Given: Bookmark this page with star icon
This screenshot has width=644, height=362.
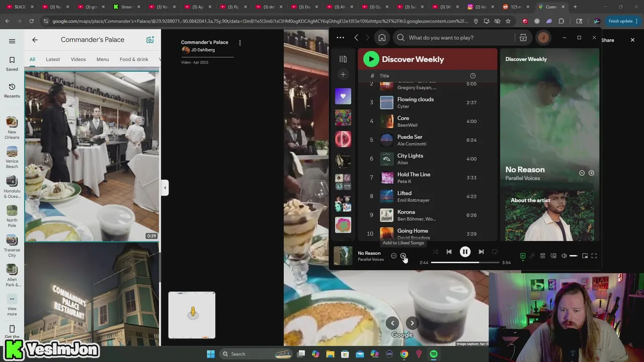Looking at the screenshot, I should 508,21.
